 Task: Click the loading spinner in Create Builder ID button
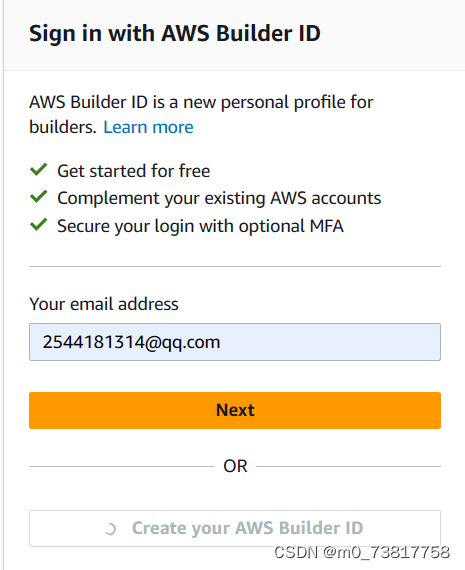[110, 529]
